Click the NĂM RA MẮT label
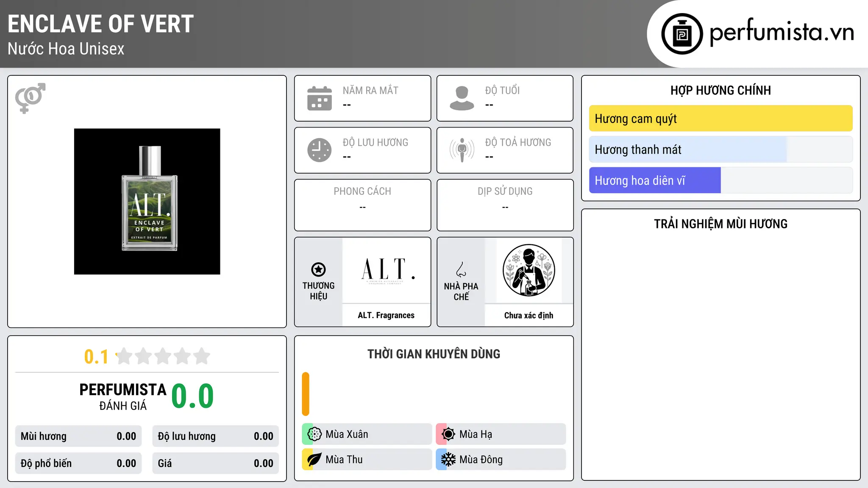The width and height of the screenshot is (868, 488). click(370, 90)
